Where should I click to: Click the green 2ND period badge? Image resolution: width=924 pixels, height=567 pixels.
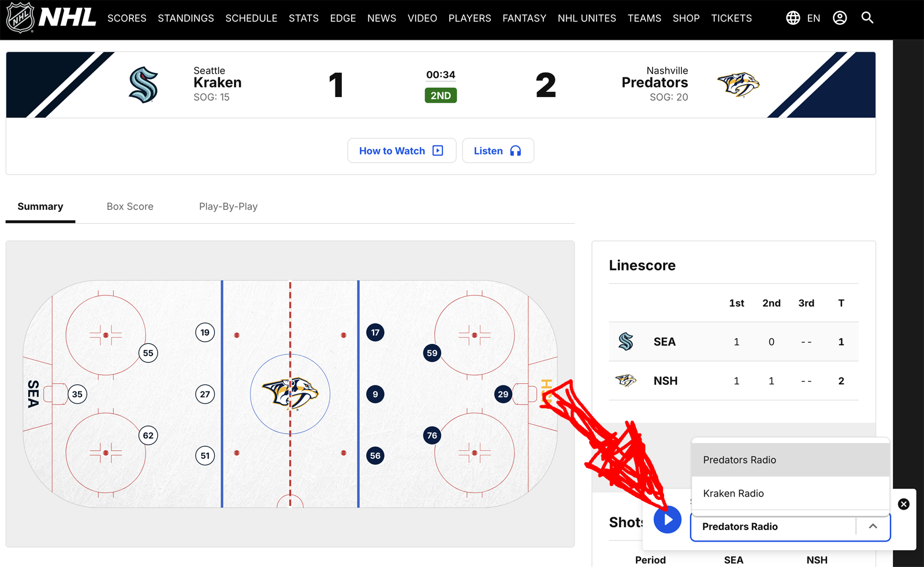441,95
